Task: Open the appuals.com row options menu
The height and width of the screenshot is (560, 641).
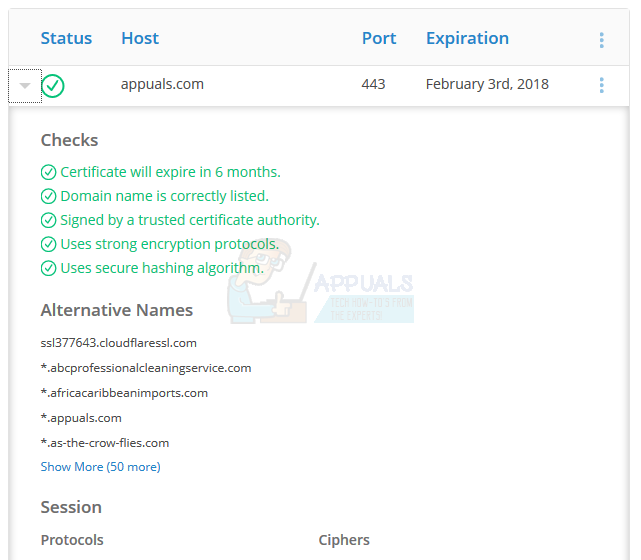Action: pos(601,85)
